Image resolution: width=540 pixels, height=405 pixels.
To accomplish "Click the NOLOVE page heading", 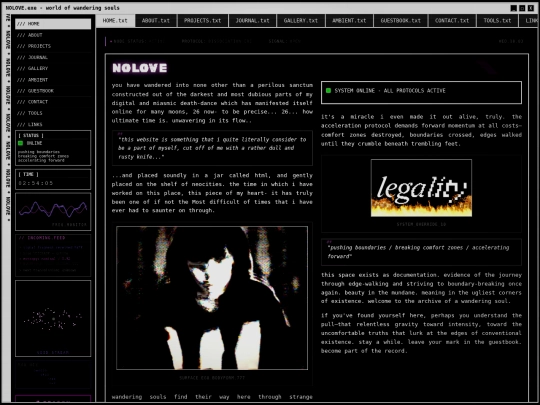I will point(140,68).
